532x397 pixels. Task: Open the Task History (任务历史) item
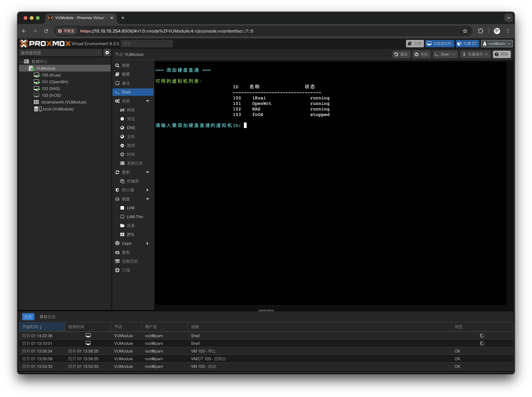point(130,261)
